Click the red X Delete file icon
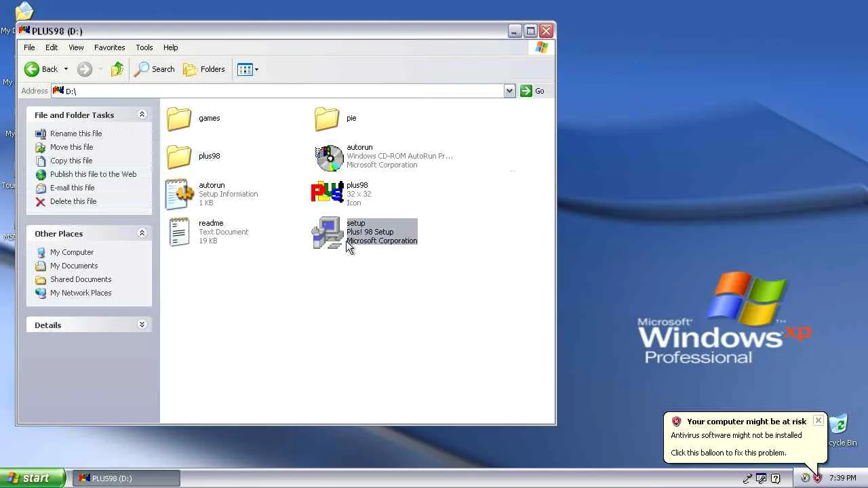The height and width of the screenshot is (488, 868). [x=41, y=201]
